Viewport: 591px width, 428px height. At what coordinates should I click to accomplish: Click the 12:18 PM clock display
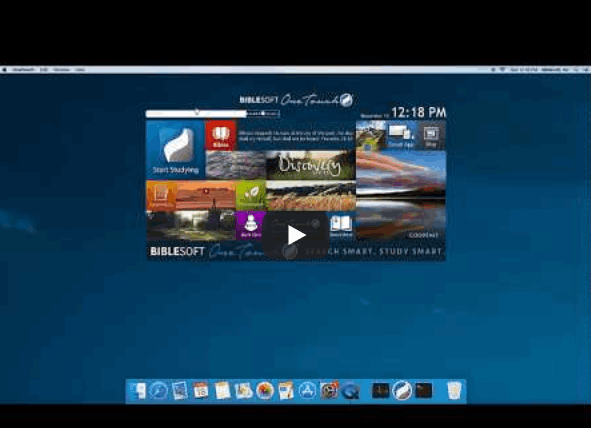click(x=419, y=112)
